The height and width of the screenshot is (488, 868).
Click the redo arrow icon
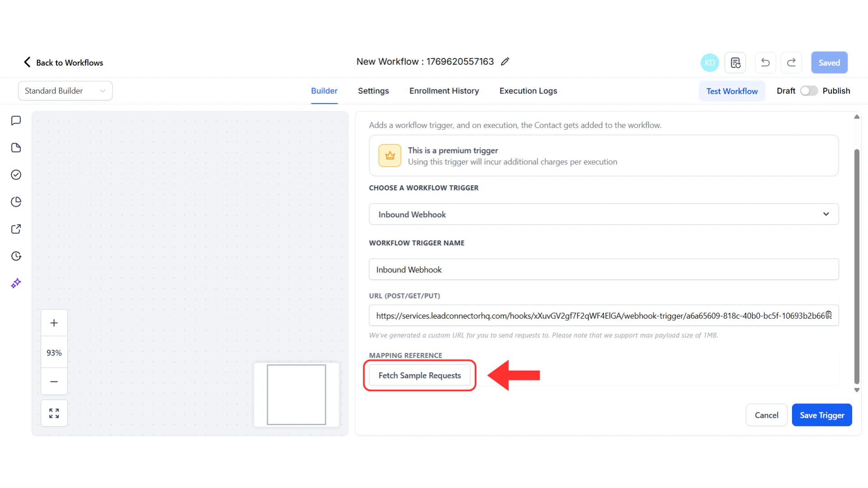(x=791, y=62)
